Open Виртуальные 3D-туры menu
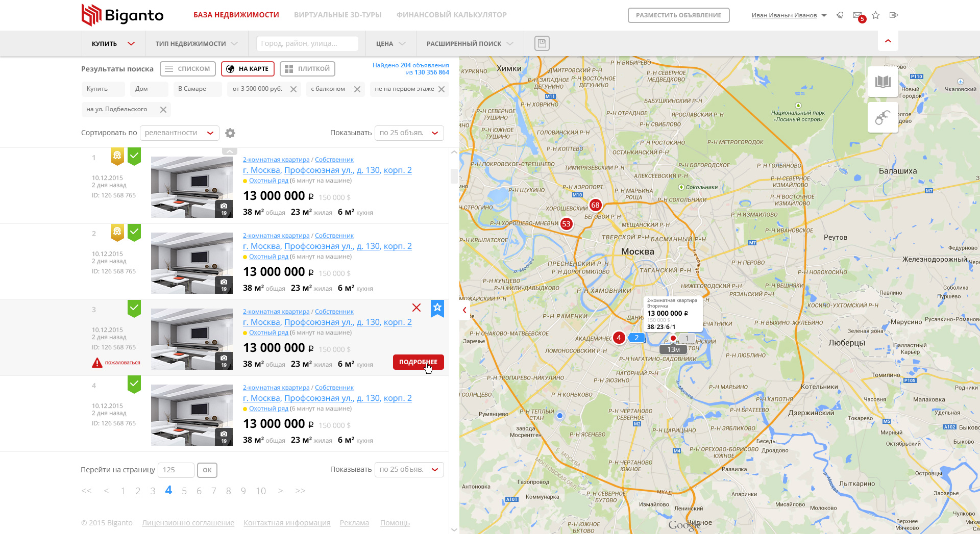980x534 pixels. pyautogui.click(x=338, y=15)
